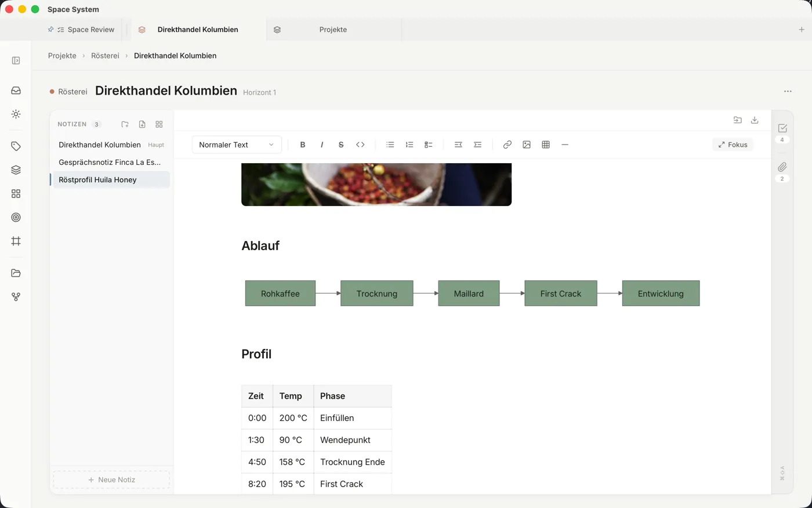Toggle strikethrough formatting

point(341,145)
